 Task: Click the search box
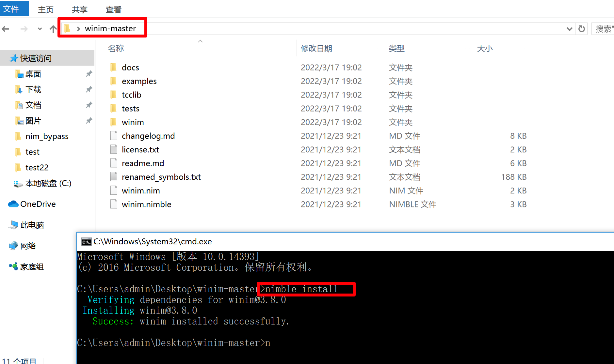click(x=603, y=29)
